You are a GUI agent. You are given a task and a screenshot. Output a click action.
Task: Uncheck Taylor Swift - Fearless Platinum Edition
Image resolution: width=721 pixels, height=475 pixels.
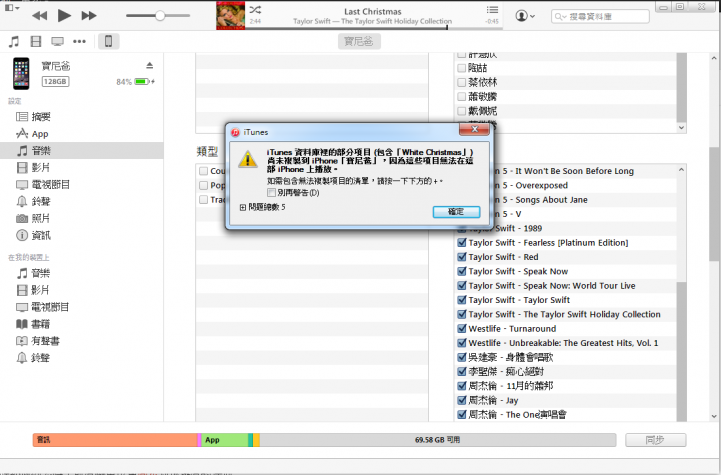point(462,242)
